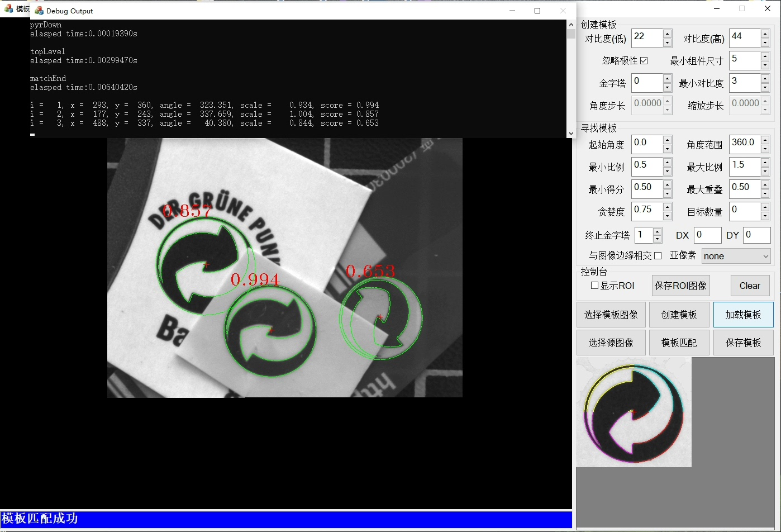Image resolution: width=781 pixels, height=532 pixels.
Task: Decrease the 对比度(低) value with down arrow
Action: click(667, 43)
